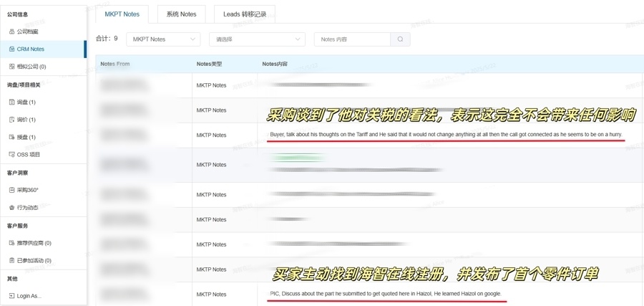The width and height of the screenshot is (644, 306).
Task: Click the Notes类型 column header
Action: [x=210, y=64]
